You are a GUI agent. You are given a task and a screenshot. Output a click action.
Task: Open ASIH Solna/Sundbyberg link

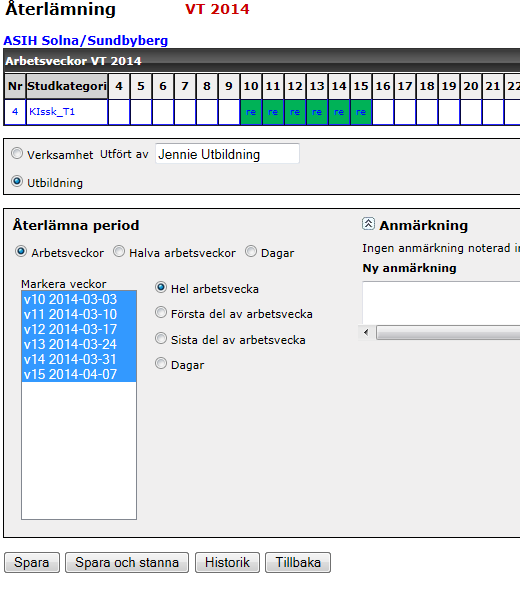pyautogui.click(x=86, y=41)
